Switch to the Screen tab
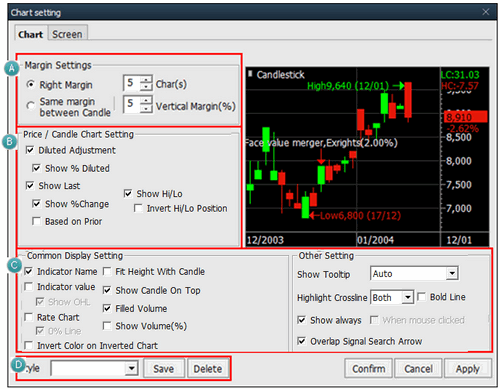The image size is (500, 389). pyautogui.click(x=67, y=34)
